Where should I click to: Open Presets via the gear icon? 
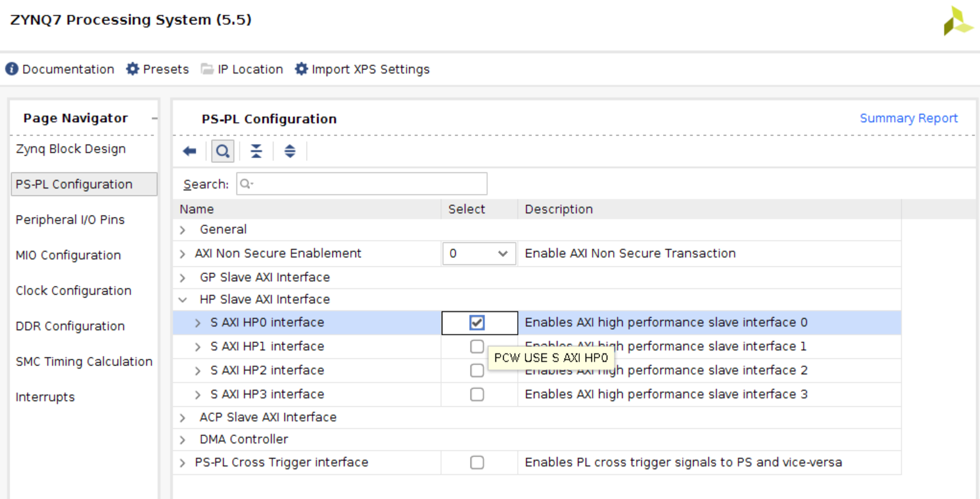click(x=132, y=69)
